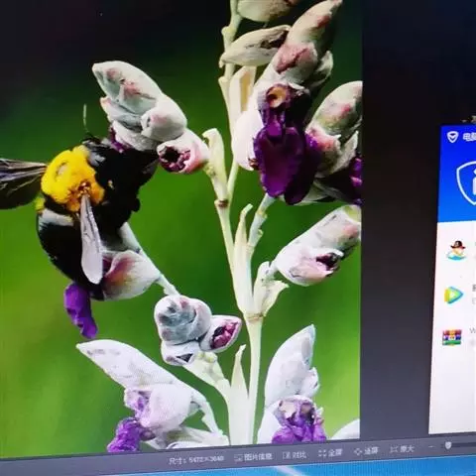Open the Tencent Video play icon
Viewport: 476px width, 476px height.
pos(453,295)
